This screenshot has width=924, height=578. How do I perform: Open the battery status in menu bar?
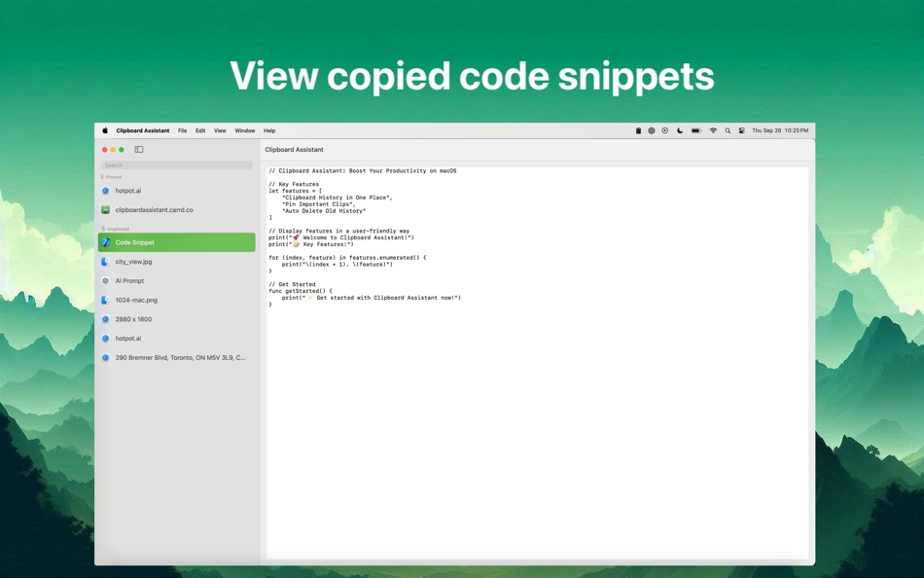[x=696, y=131]
